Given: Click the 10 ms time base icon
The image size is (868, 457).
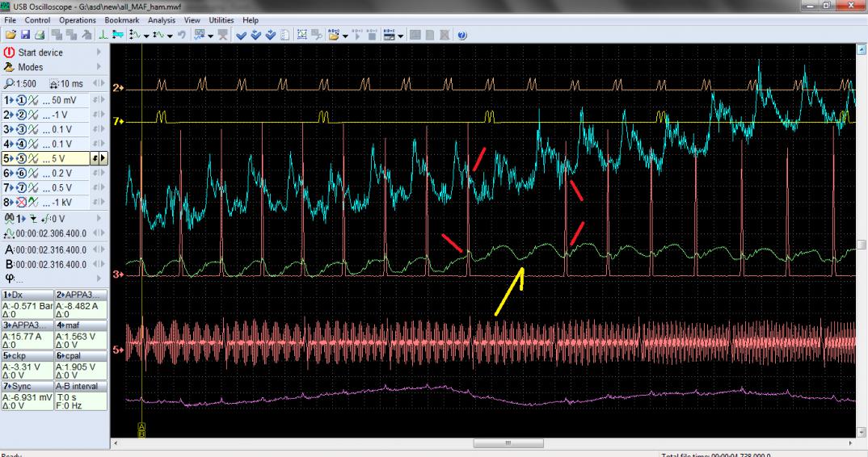Looking at the screenshot, I should pos(53,83).
